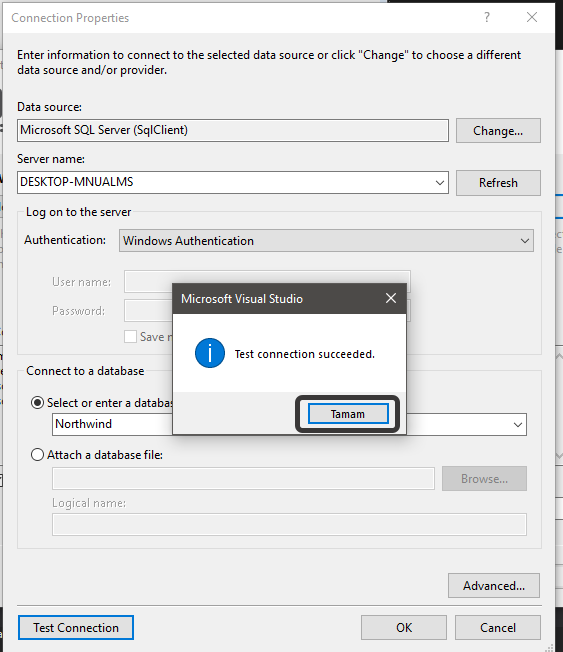Close the Microsoft Visual Studio message box

[390, 298]
